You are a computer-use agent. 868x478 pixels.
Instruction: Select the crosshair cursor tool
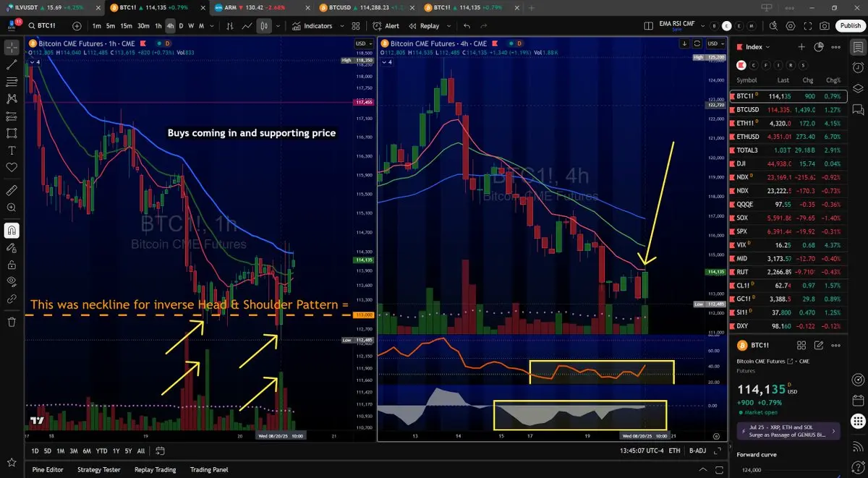[x=12, y=48]
